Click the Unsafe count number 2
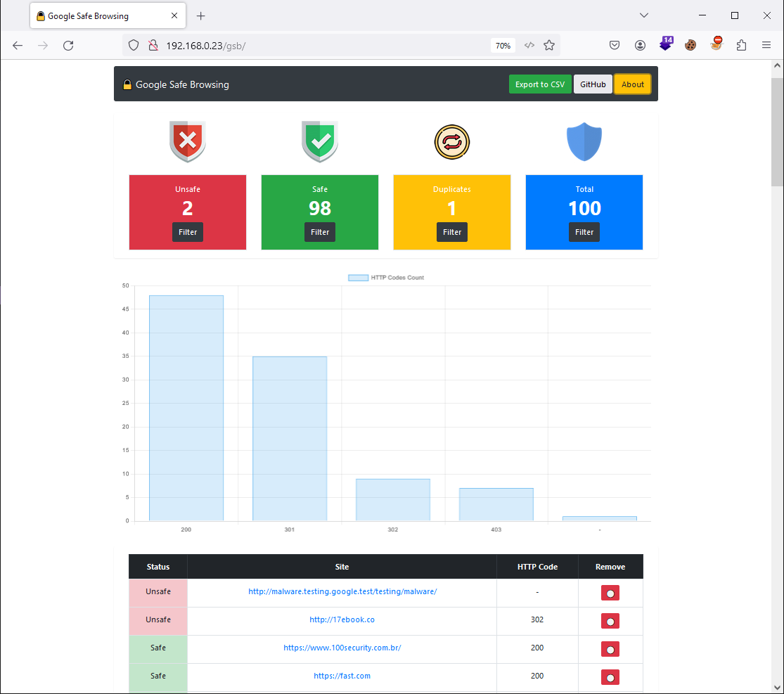 188,208
